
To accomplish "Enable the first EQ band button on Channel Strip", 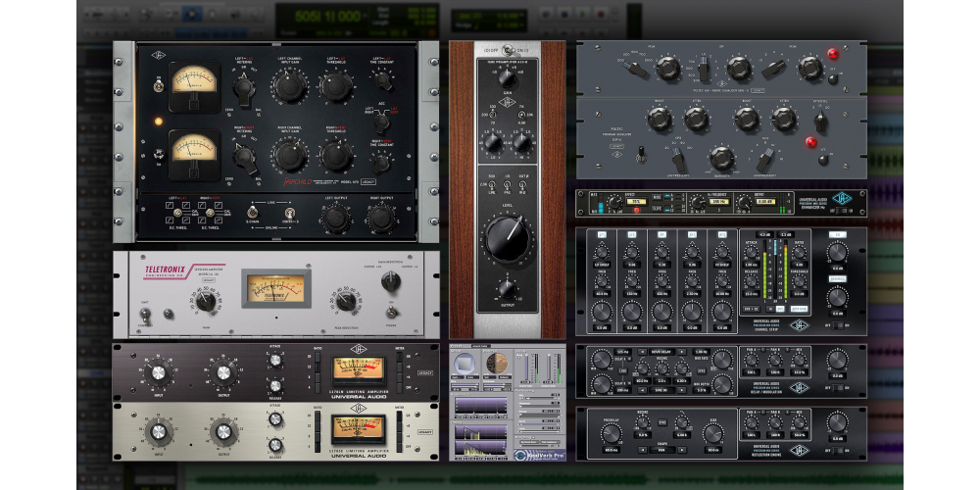I will (602, 235).
